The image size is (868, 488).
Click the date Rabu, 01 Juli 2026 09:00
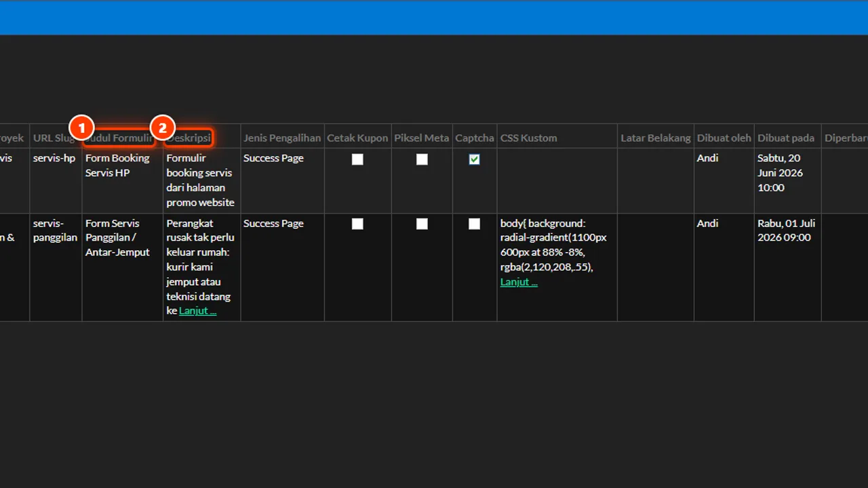click(x=787, y=230)
